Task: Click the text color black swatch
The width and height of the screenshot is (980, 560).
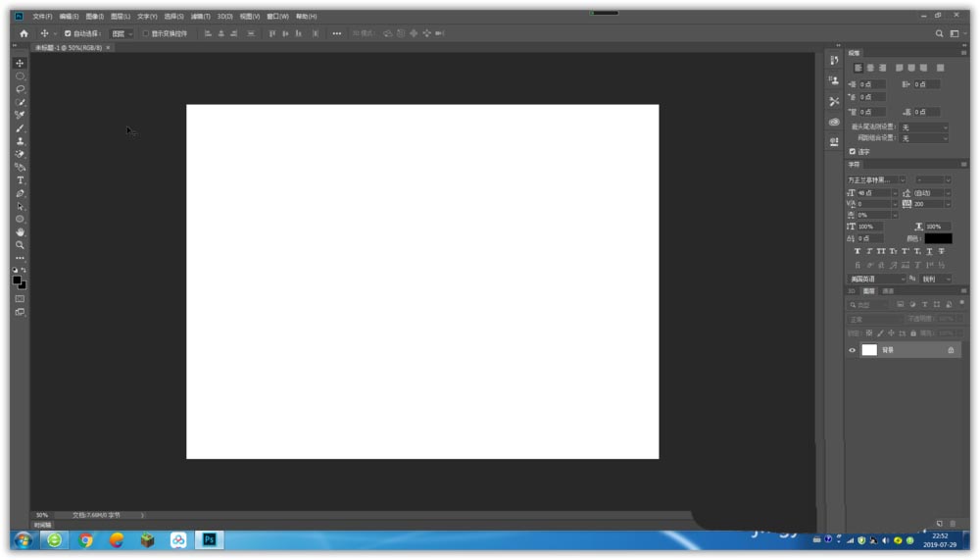Action: click(938, 238)
